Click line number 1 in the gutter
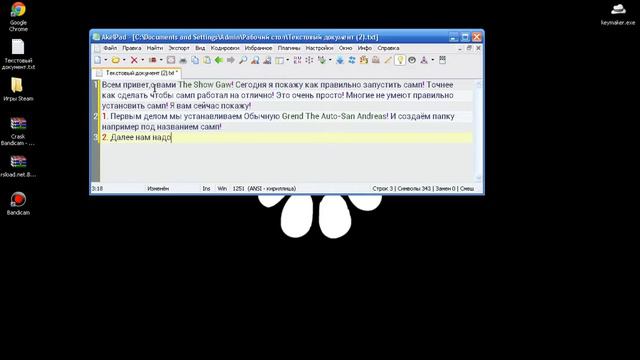This screenshot has width=640, height=360. (x=96, y=85)
